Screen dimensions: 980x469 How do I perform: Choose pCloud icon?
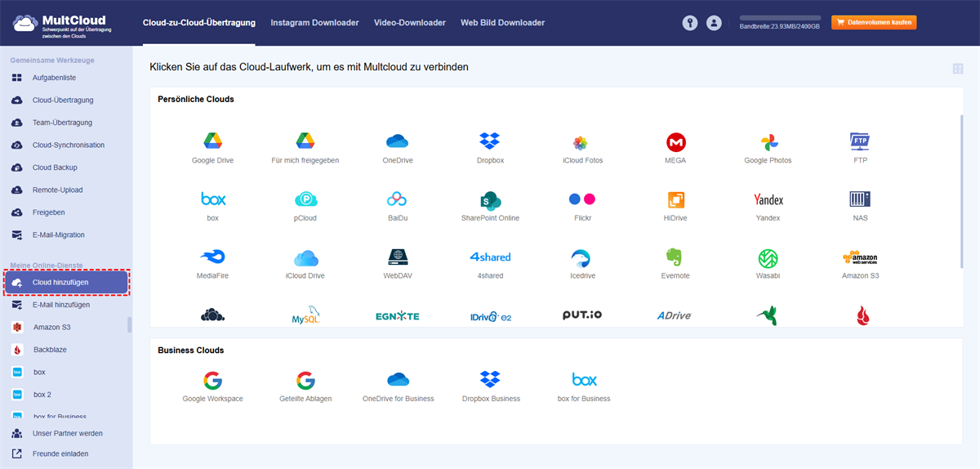click(x=305, y=199)
